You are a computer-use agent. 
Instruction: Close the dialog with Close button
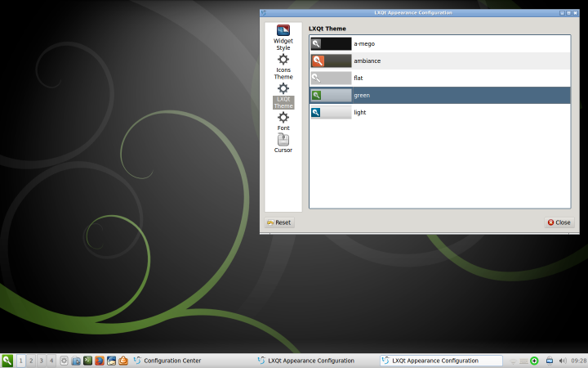pos(559,222)
